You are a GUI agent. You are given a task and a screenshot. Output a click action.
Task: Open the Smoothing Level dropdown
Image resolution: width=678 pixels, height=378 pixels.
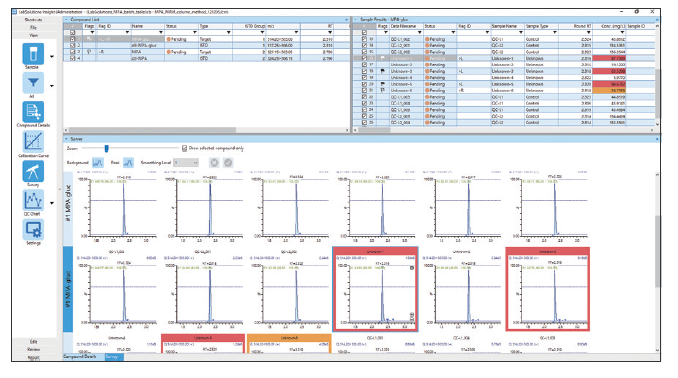186,163
